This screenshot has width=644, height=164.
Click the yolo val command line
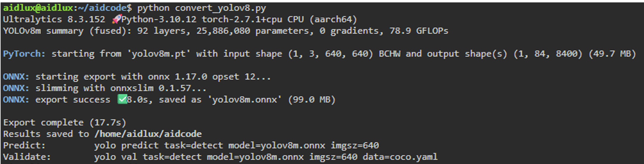point(266,157)
